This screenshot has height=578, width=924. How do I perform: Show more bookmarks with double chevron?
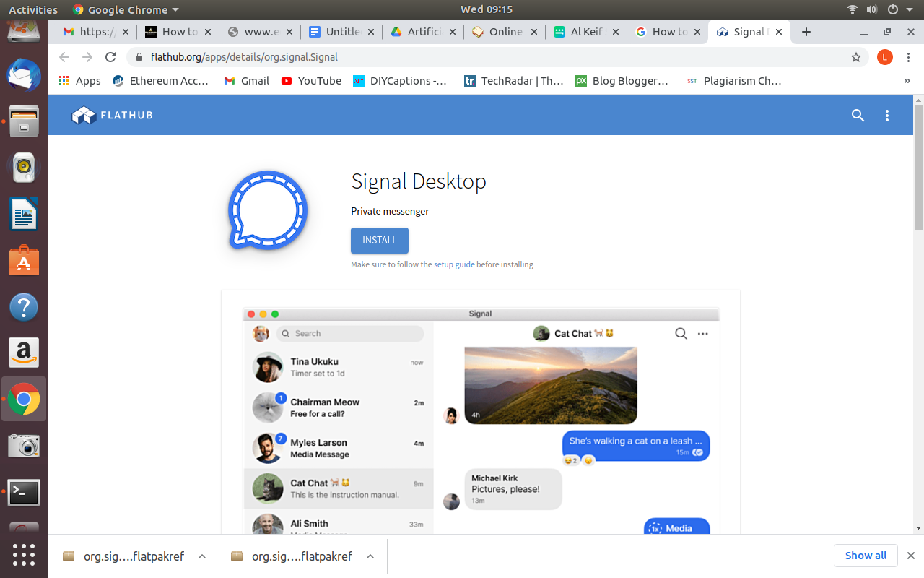(907, 81)
